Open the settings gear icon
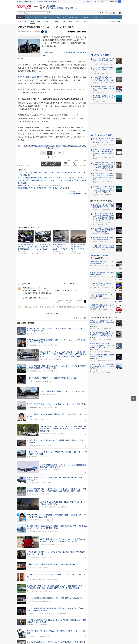Screen dimensions: 138x644 pos(120,13)
